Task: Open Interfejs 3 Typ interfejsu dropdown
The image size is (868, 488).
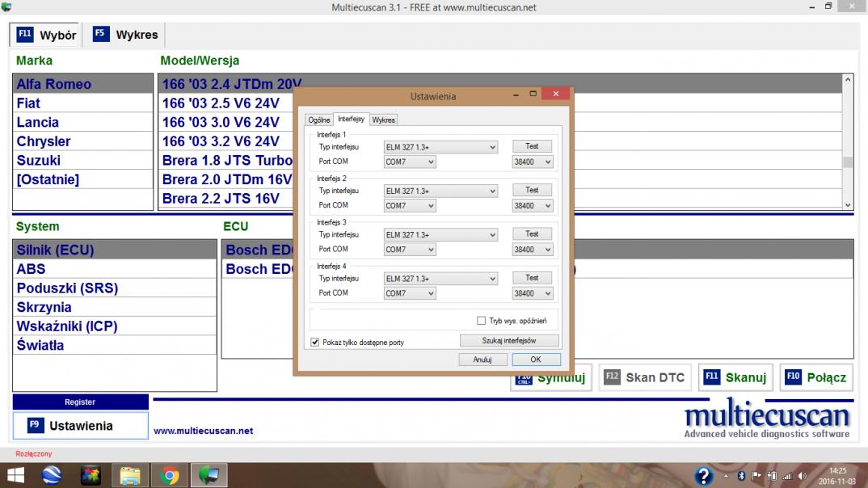Action: click(x=440, y=234)
